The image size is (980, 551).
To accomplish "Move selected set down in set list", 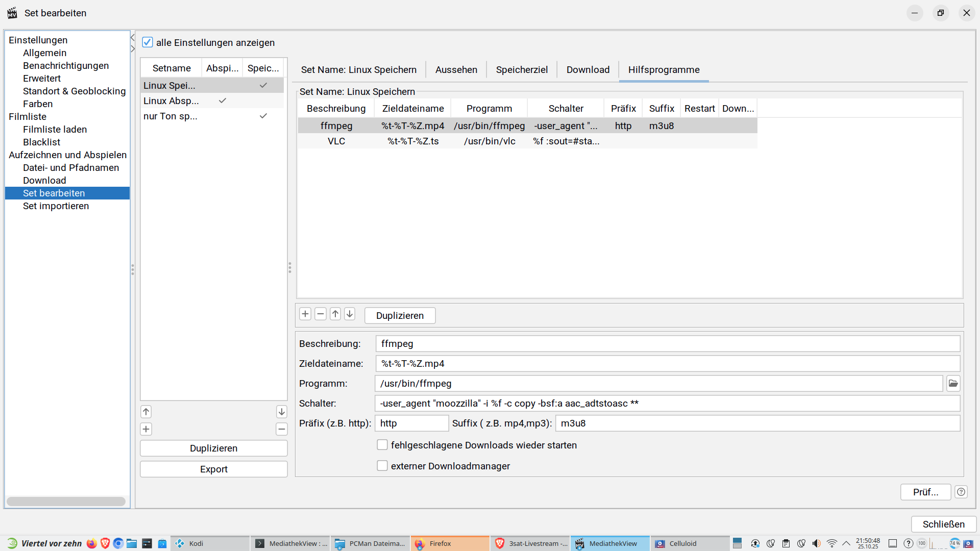I will pos(281,412).
